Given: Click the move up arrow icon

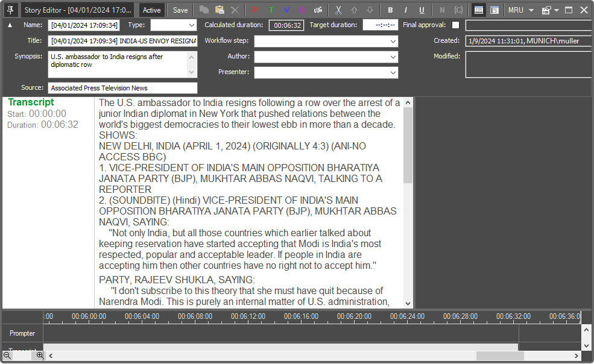Looking at the screenshot, I should [x=354, y=10].
